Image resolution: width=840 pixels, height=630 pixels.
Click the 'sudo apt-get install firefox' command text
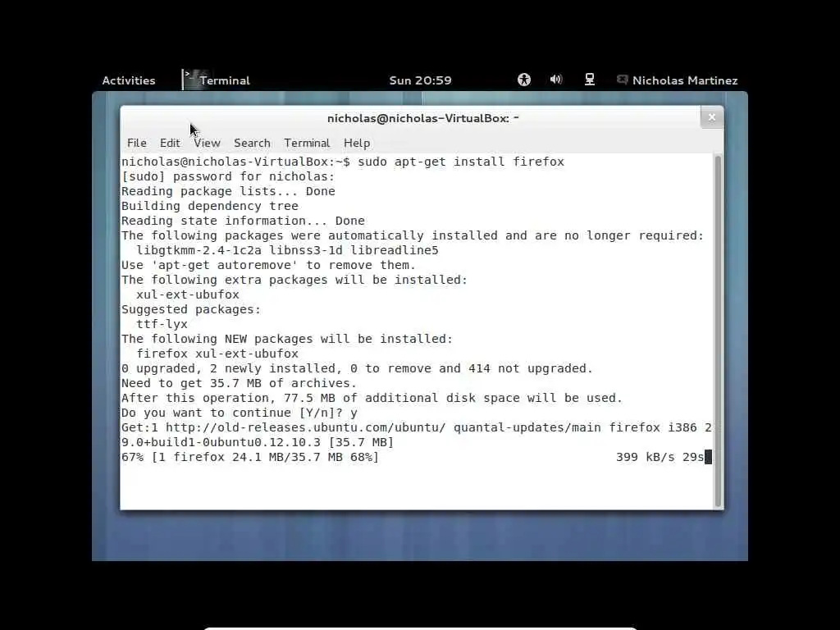point(461,162)
